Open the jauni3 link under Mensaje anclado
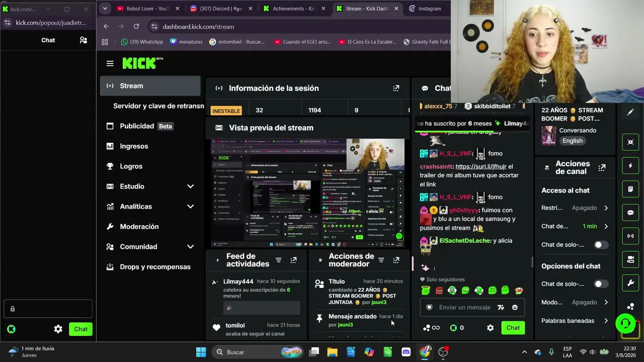644x362 pixels. point(345,325)
